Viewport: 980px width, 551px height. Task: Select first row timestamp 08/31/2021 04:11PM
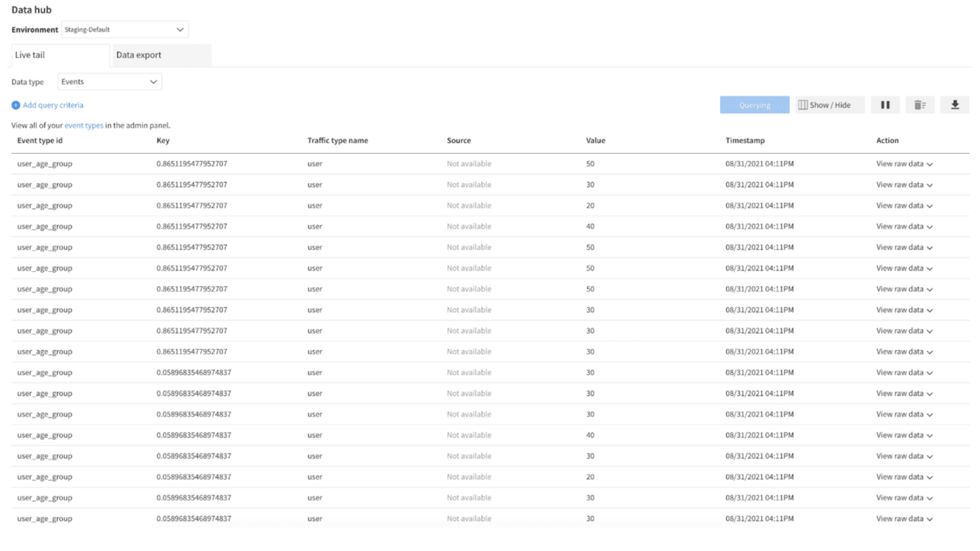coord(759,164)
